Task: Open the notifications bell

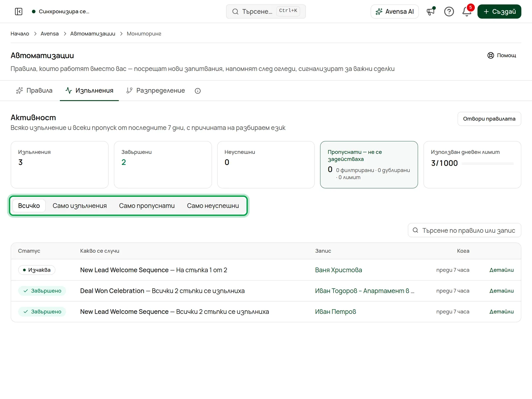Action: tap(467, 12)
